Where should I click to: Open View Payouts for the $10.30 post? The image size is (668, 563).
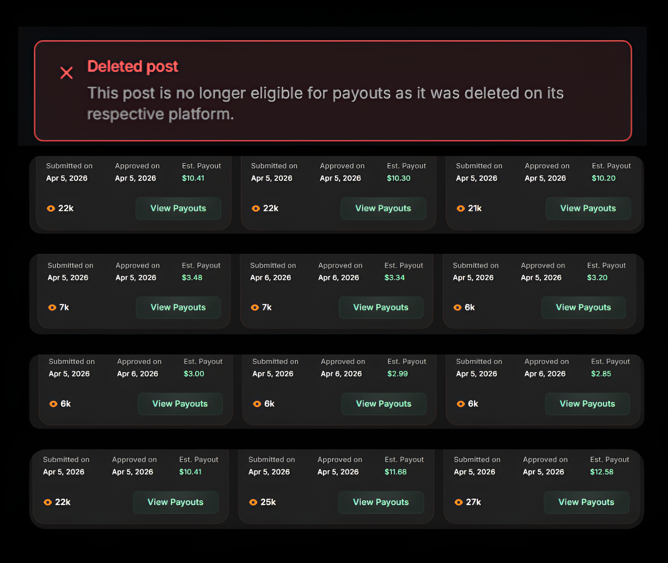[x=383, y=208]
